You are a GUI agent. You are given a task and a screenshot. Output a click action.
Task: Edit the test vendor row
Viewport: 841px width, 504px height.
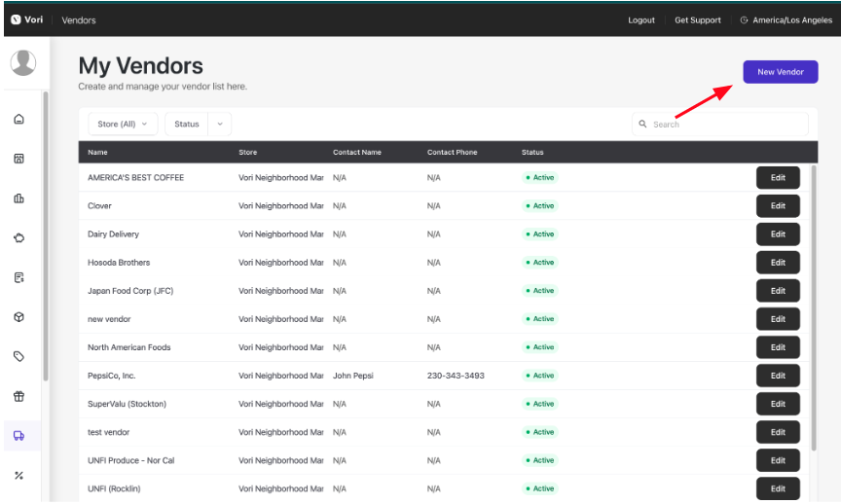click(x=778, y=432)
